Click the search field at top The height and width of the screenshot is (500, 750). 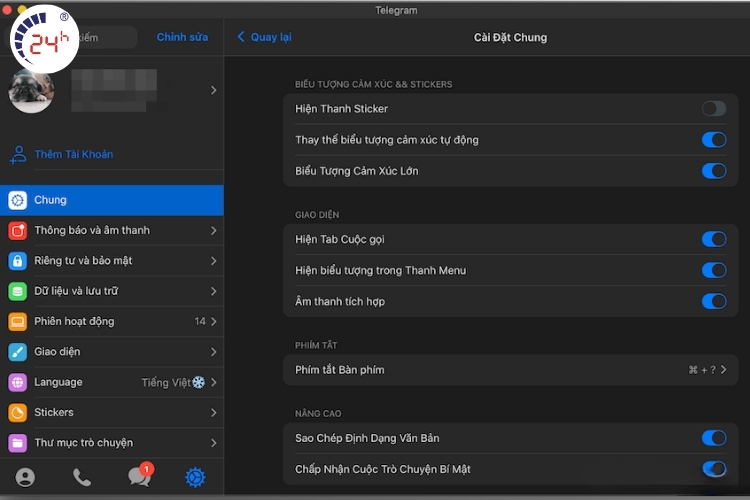point(72,37)
